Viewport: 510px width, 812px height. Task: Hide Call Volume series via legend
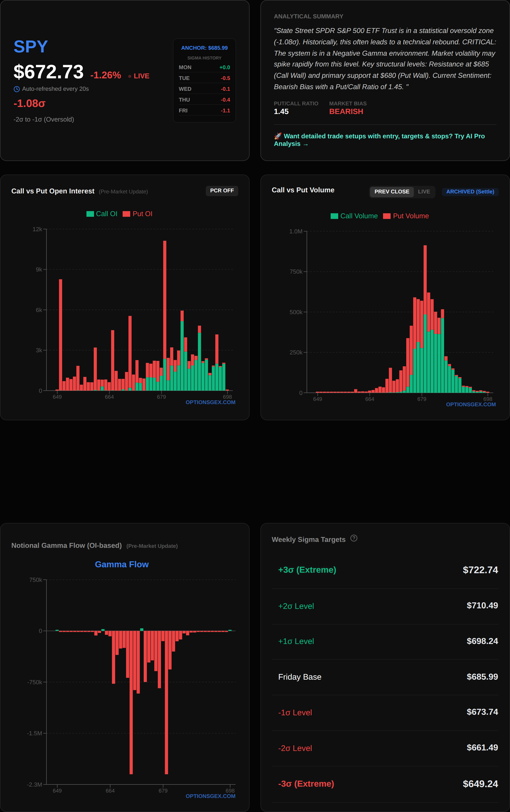point(334,216)
